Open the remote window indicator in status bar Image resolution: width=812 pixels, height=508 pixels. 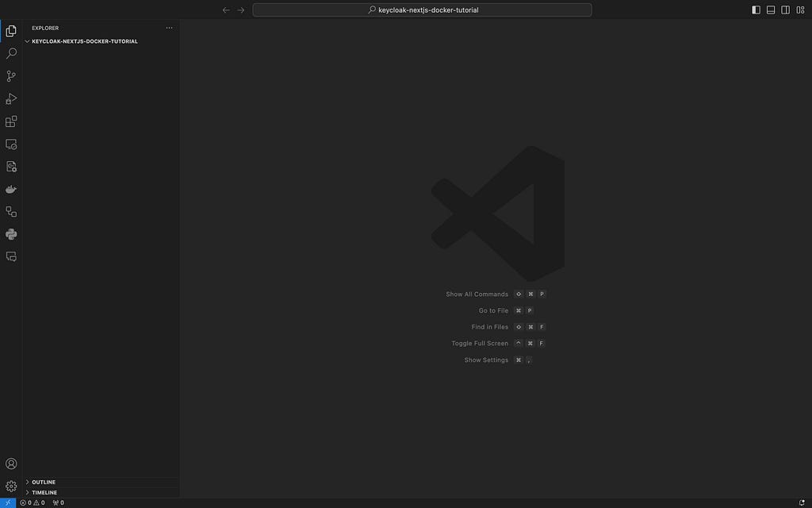(8, 502)
